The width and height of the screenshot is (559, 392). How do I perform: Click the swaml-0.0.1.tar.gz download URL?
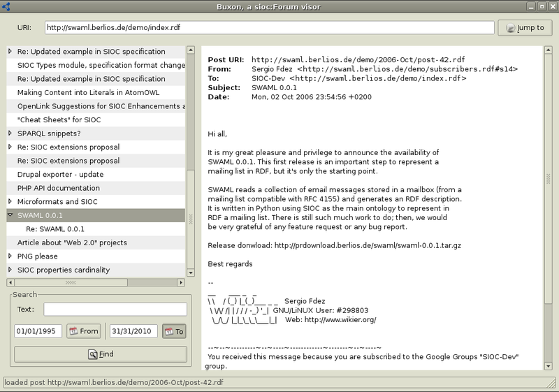coord(368,245)
